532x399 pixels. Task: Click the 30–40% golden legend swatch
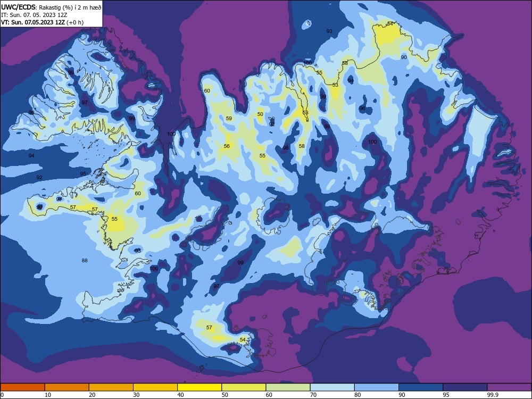(155, 387)
